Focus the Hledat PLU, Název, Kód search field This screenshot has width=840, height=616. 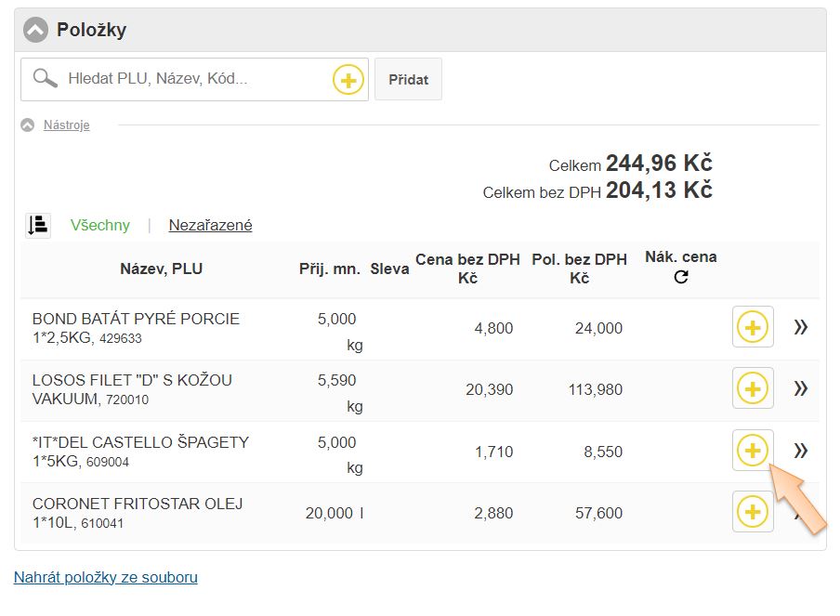tap(195, 79)
